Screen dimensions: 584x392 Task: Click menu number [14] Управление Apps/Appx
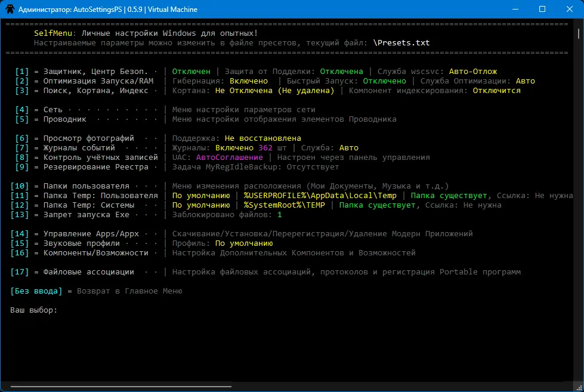19,234
